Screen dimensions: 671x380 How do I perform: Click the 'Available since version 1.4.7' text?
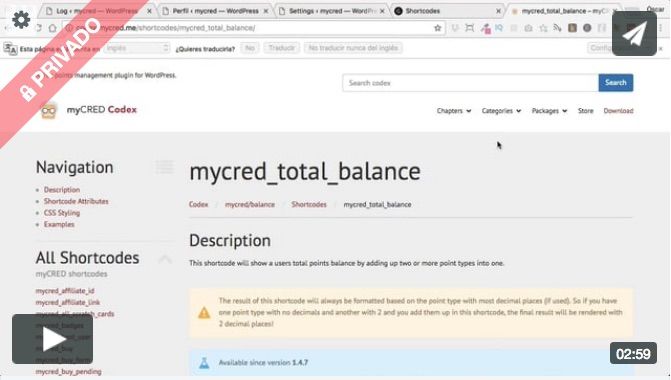pyautogui.click(x=263, y=362)
